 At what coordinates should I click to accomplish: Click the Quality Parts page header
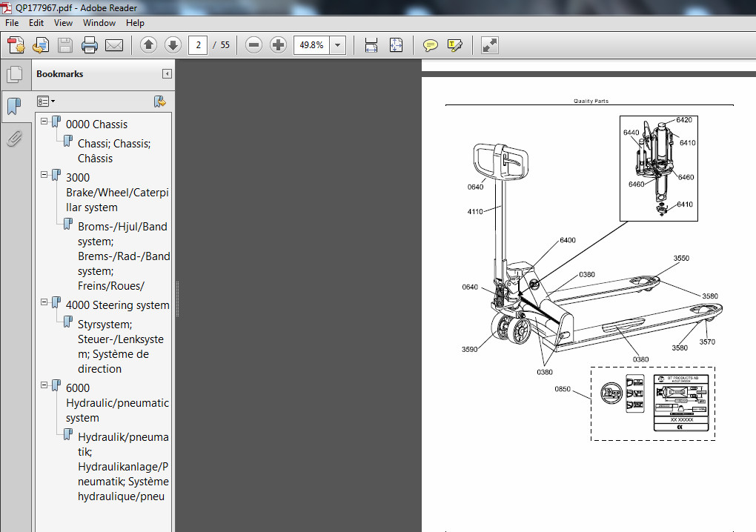(x=591, y=102)
